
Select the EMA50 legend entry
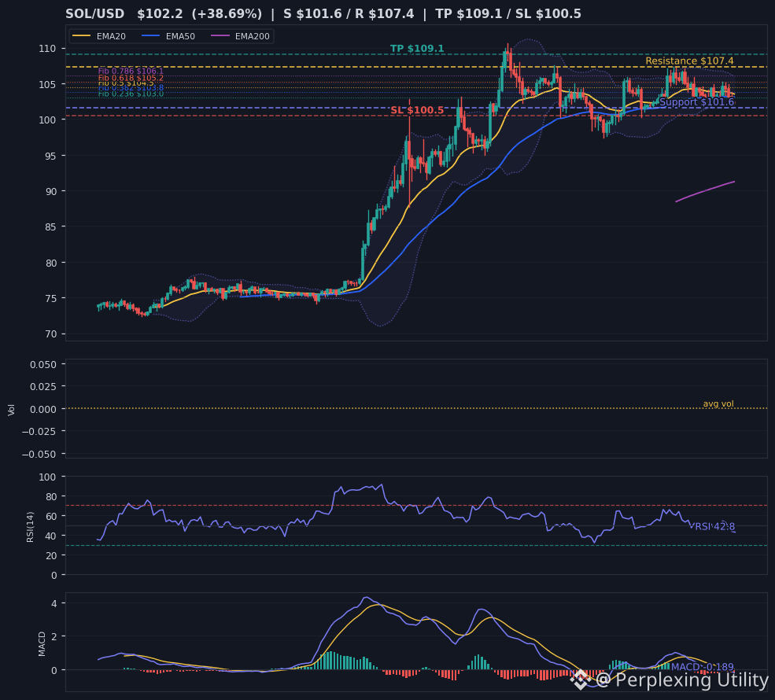(168, 36)
